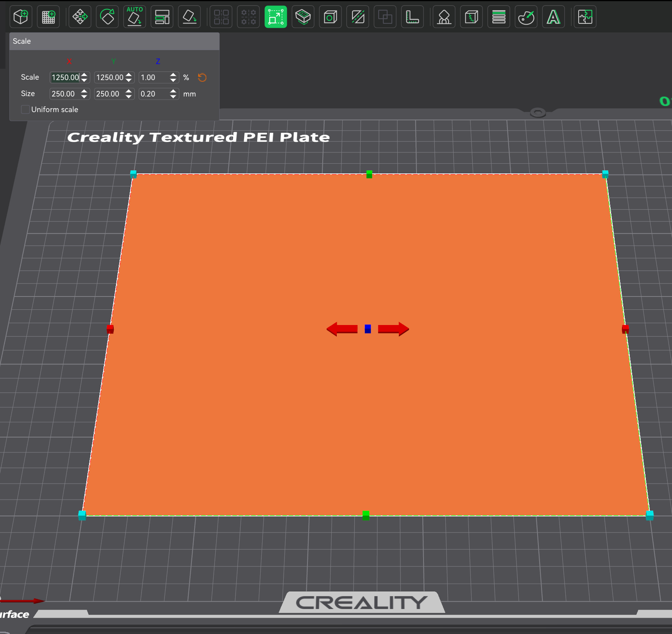Click the AUTO orient icon
The width and height of the screenshot is (672, 634).
tap(135, 17)
